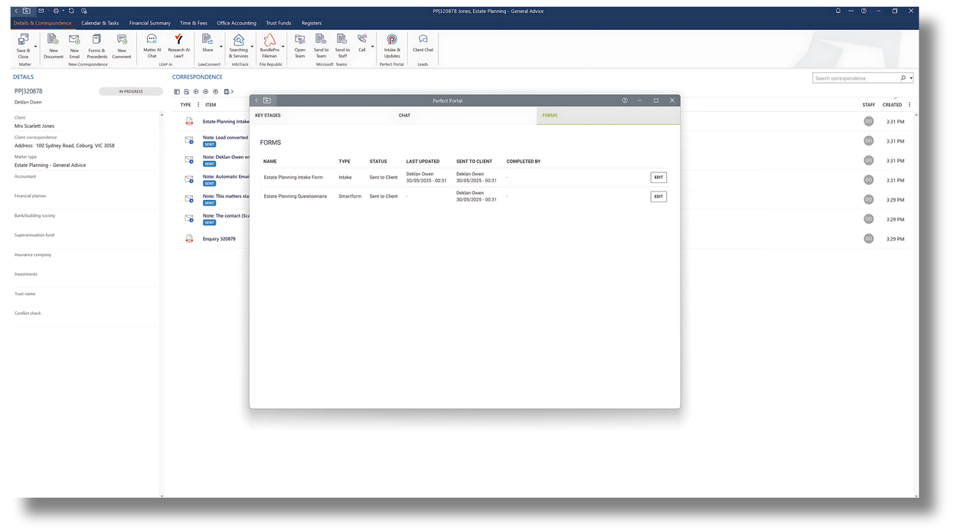980x531 pixels.
Task: Edit the Estate Planning Questionnaire
Action: click(x=658, y=196)
